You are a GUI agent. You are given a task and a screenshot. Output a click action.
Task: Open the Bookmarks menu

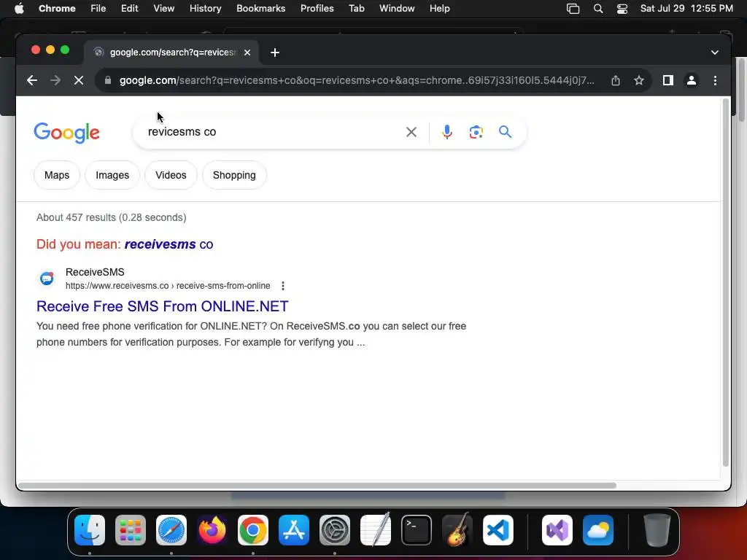tap(260, 9)
